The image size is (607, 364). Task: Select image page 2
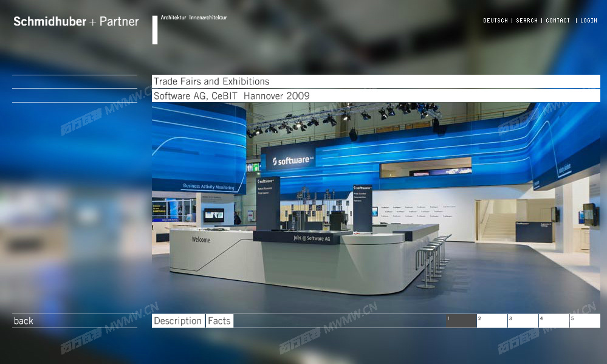click(492, 321)
